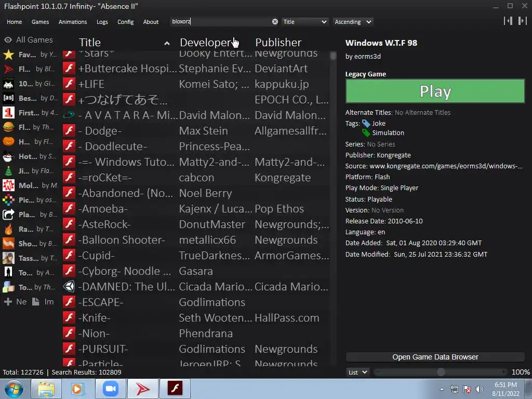532x399 pixels.
Task: Select the First playlist red number icon
Action: pos(8,113)
